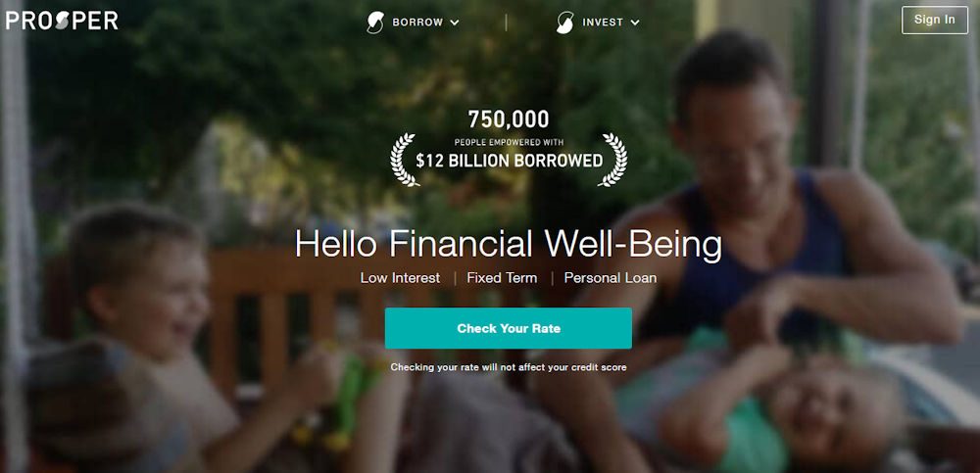Click the Sign In button
Viewport: 980px width, 473px height.
click(x=934, y=20)
